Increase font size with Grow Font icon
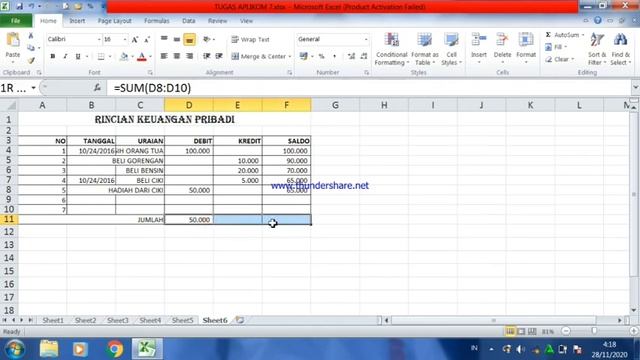640x360 pixels. [x=135, y=40]
